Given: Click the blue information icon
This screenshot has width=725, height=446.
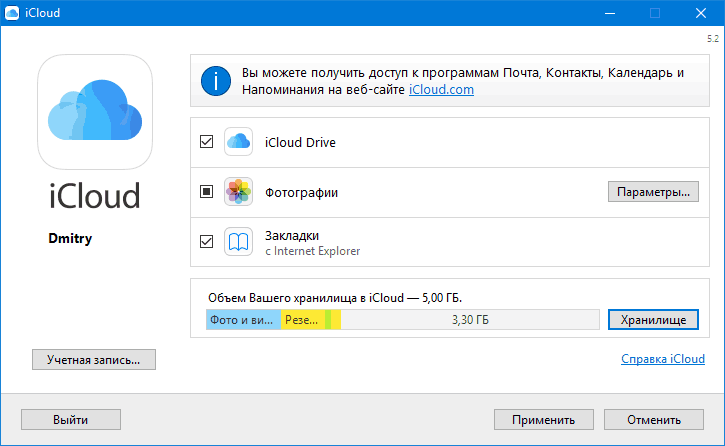Looking at the screenshot, I should click(x=216, y=81).
